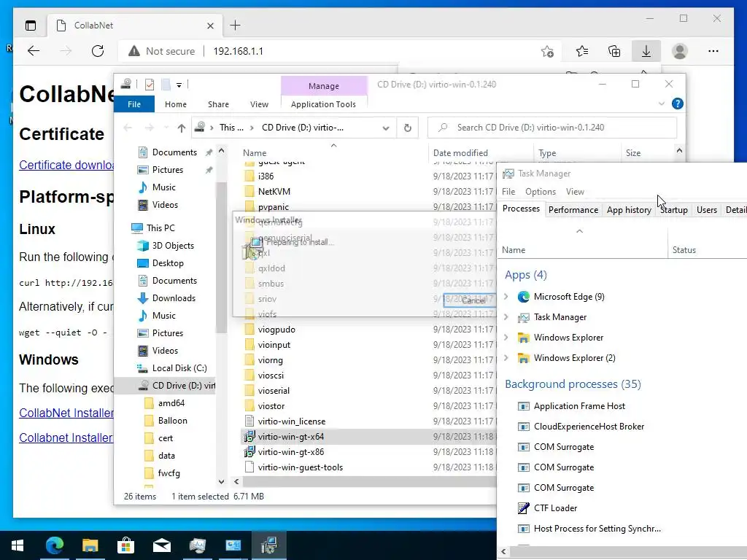Select the Balloon folder in tree

[172, 421]
